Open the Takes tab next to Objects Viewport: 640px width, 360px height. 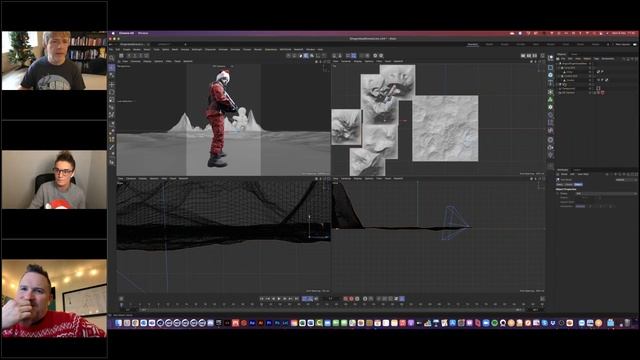tap(574, 54)
